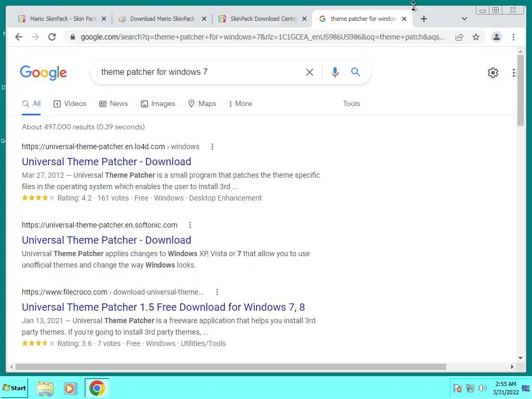This screenshot has width=532, height=399.
Task: Open the Windows Start menu
Action: pyautogui.click(x=14, y=388)
